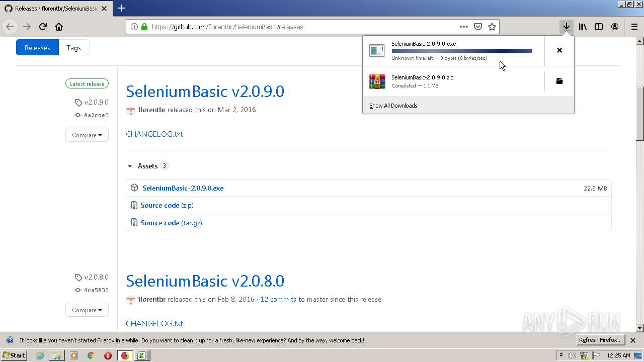This screenshot has width=644, height=362.
Task: Open the Firefox hamburger application menu
Action: [634, 27]
